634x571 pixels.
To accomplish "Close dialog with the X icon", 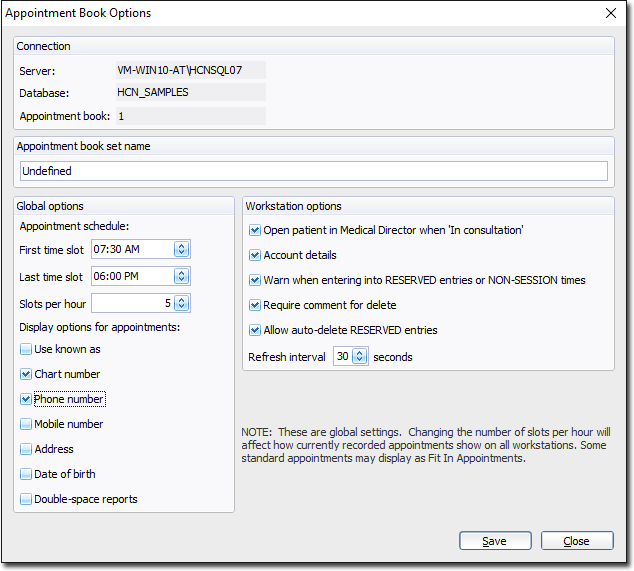I will point(611,13).
